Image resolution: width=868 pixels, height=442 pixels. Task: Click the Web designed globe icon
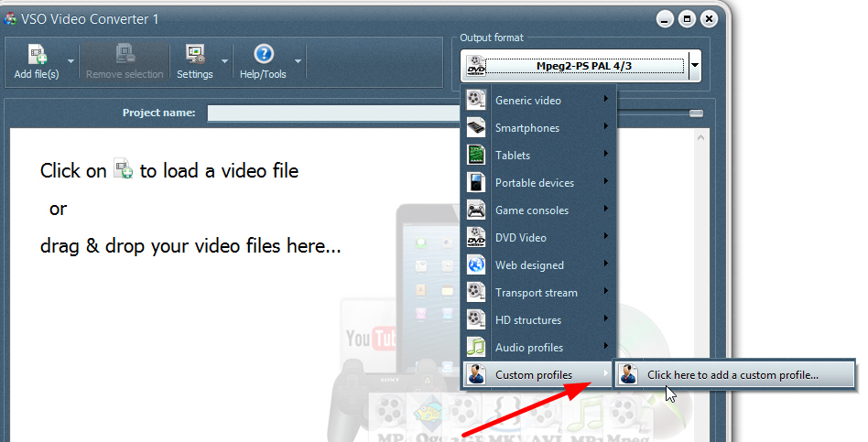476,265
